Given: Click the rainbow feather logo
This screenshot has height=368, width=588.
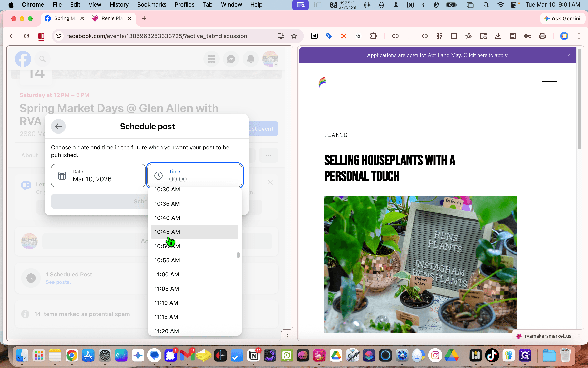Looking at the screenshot, I should click(x=322, y=83).
